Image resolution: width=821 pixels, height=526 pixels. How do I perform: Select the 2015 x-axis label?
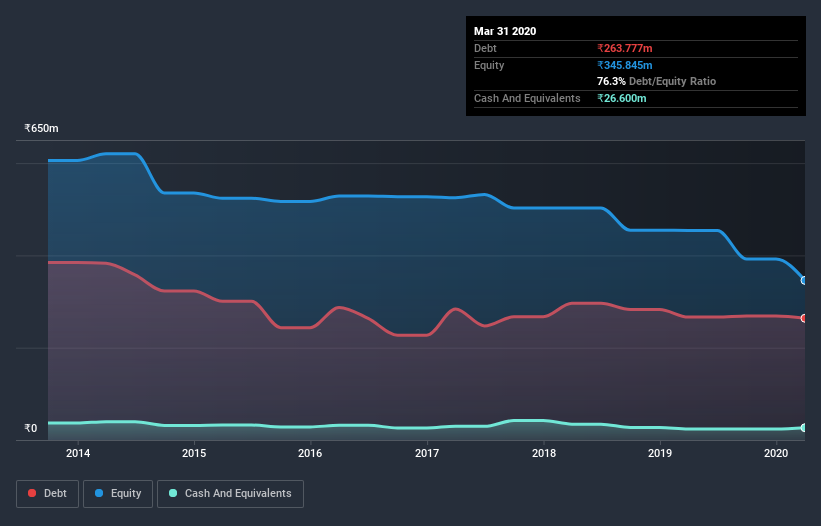click(194, 453)
